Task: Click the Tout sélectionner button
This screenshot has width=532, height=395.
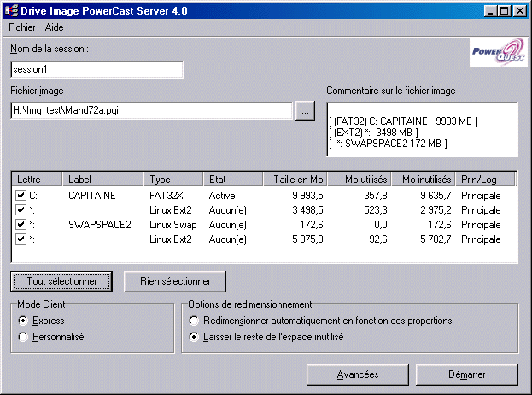Action: pyautogui.click(x=61, y=281)
